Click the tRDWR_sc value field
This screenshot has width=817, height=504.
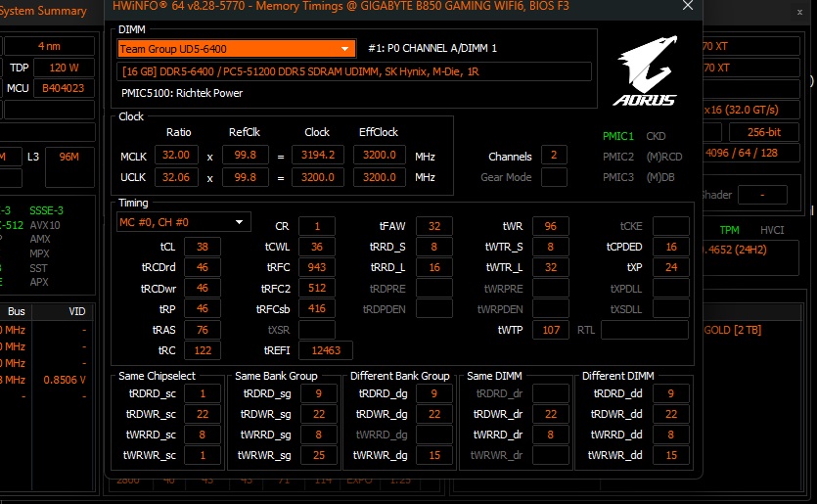coord(203,414)
